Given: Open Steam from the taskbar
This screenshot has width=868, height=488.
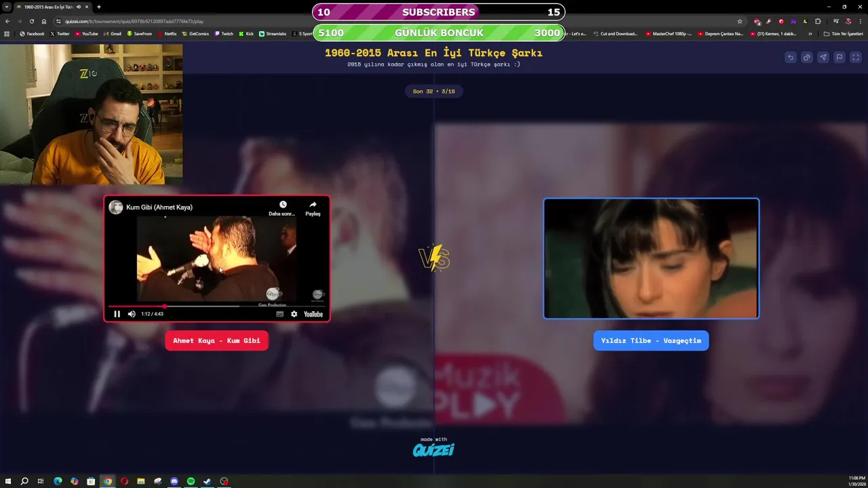Looking at the screenshot, I should (x=208, y=481).
